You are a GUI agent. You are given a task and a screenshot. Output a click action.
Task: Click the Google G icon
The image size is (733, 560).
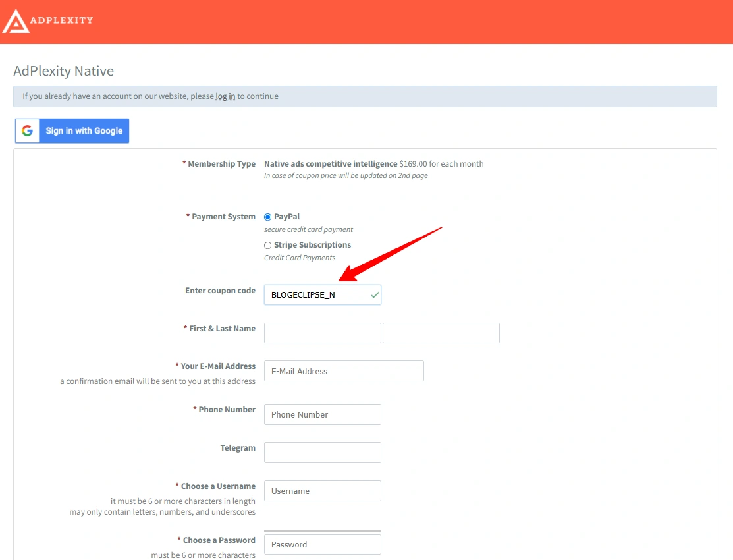click(x=27, y=131)
